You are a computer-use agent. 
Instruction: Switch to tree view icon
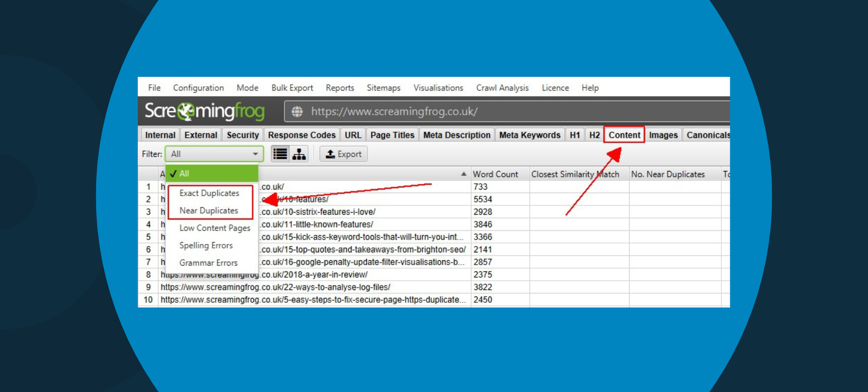coord(299,154)
